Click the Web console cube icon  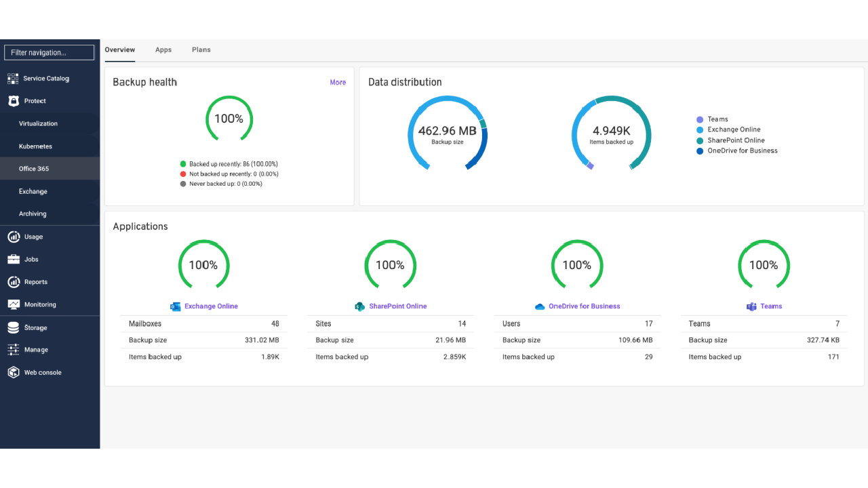13,372
